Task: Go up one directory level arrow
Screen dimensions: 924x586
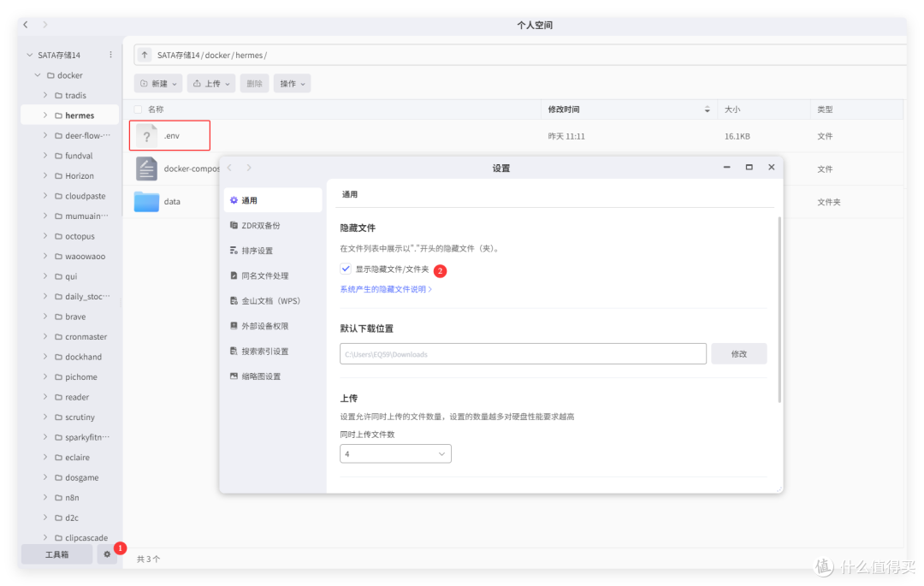Action: pyautogui.click(x=145, y=55)
